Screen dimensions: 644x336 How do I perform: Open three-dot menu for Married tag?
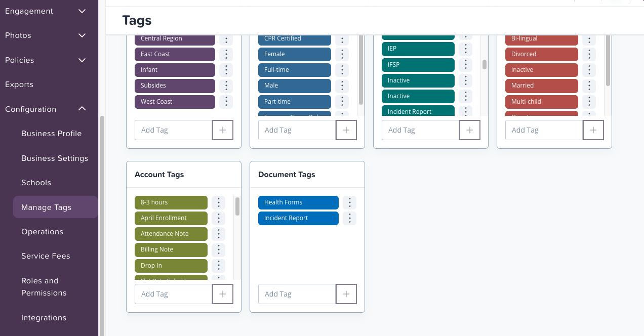[589, 86]
